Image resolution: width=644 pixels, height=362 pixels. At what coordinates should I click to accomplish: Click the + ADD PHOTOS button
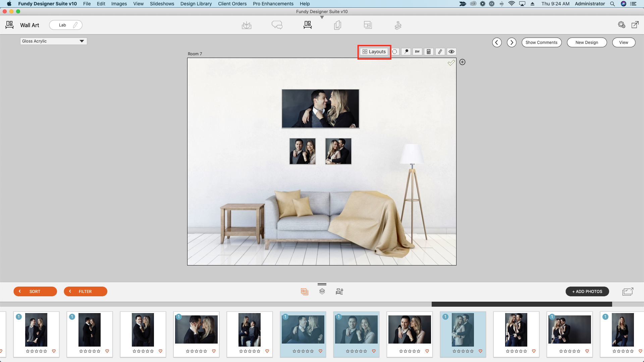pyautogui.click(x=587, y=291)
